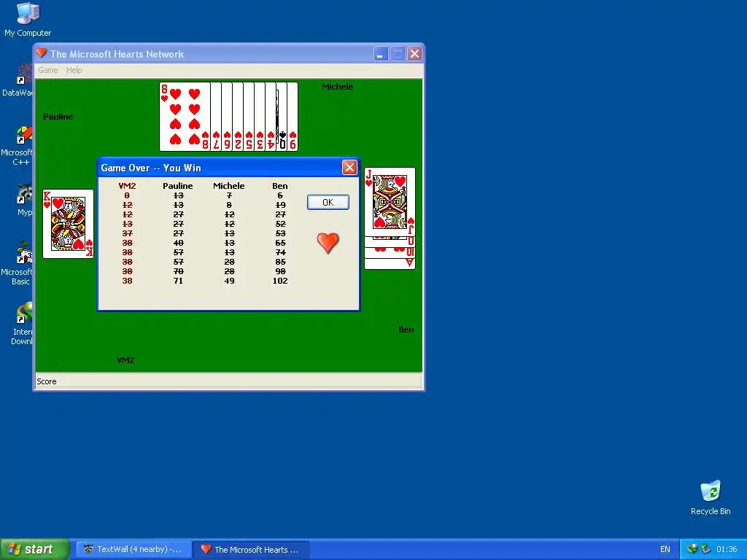This screenshot has width=747, height=560.
Task: Click the Ben player label on table
Action: click(x=406, y=330)
